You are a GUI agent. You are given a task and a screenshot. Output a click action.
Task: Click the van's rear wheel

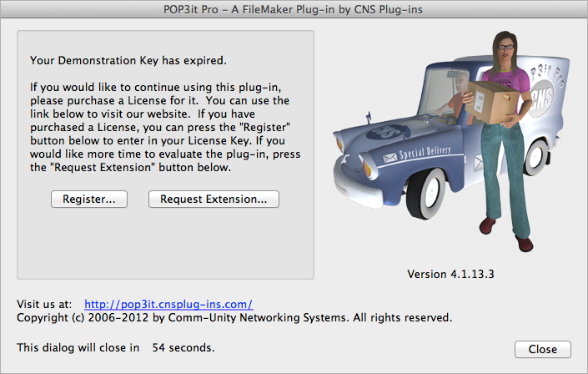pyautogui.click(x=535, y=156)
